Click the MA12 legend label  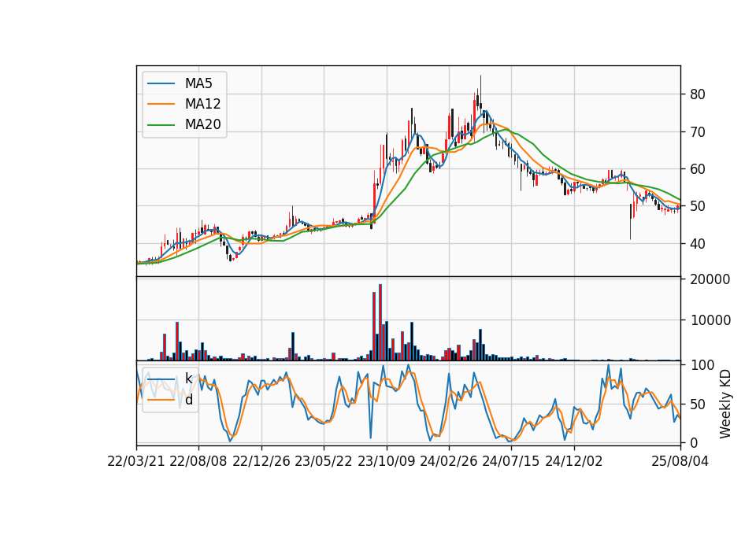point(202,104)
